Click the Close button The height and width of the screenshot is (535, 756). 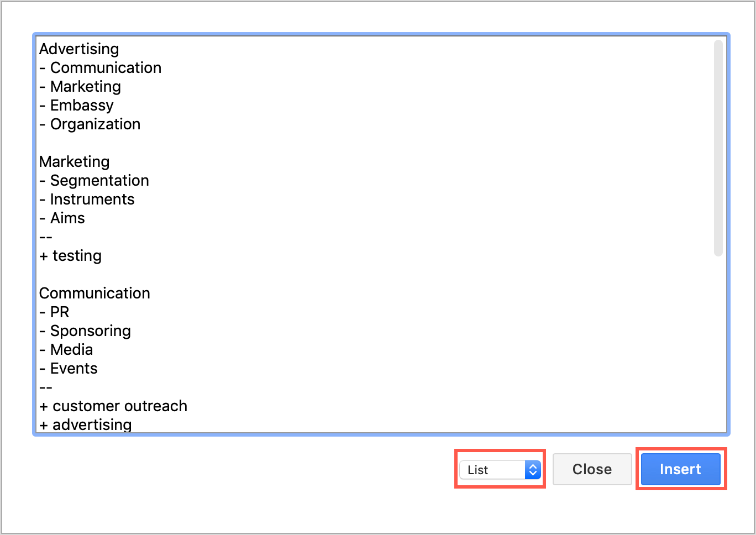592,469
